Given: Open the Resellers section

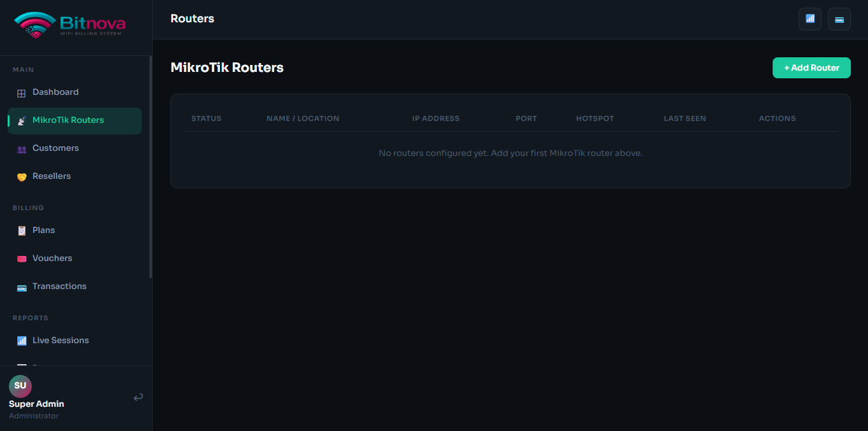Looking at the screenshot, I should (74, 176).
